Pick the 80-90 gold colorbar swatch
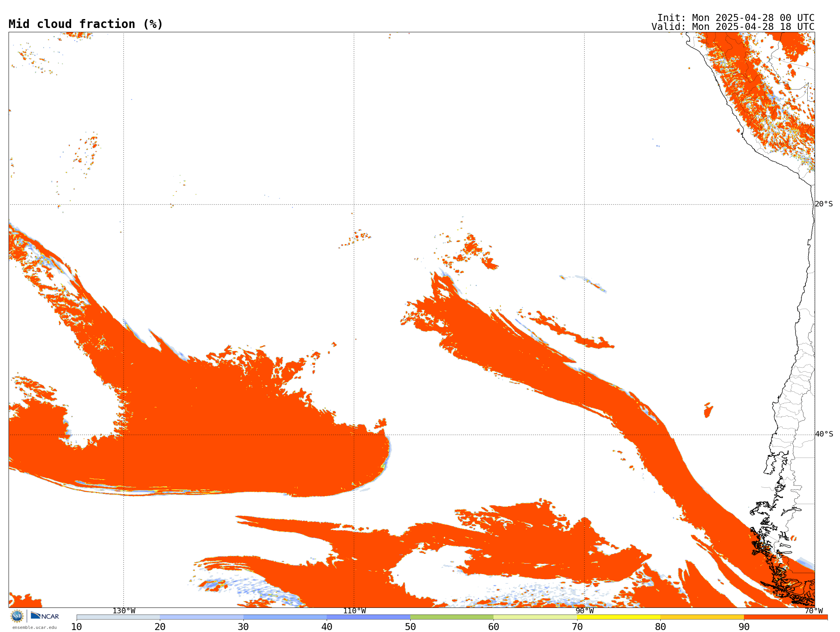840x632 pixels. point(702,617)
